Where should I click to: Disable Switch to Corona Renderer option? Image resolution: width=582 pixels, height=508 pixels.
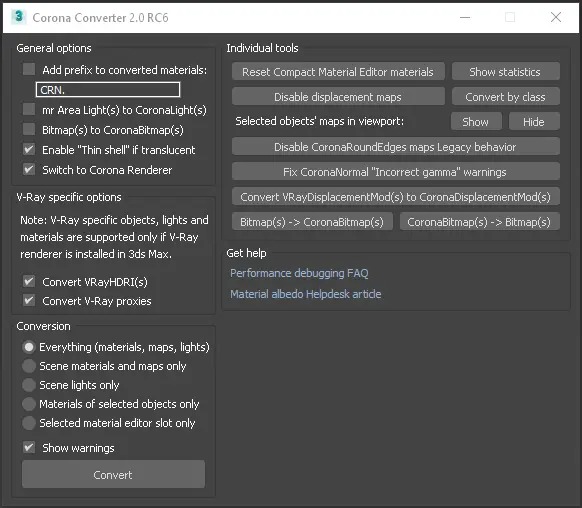[29, 170]
